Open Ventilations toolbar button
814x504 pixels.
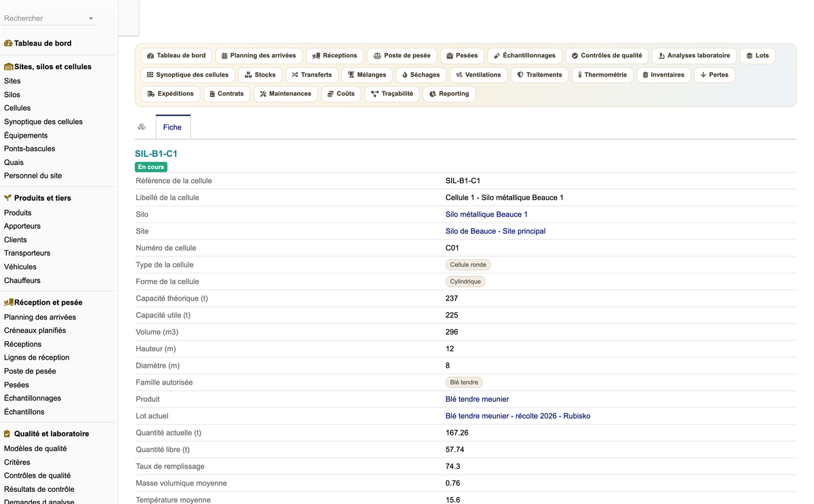coord(478,75)
